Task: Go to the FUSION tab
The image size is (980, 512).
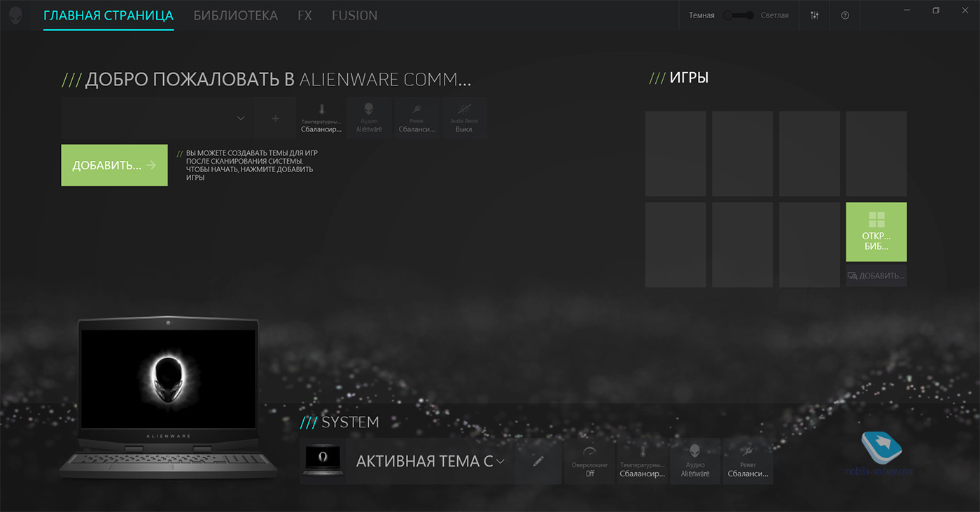Action: 354,15
